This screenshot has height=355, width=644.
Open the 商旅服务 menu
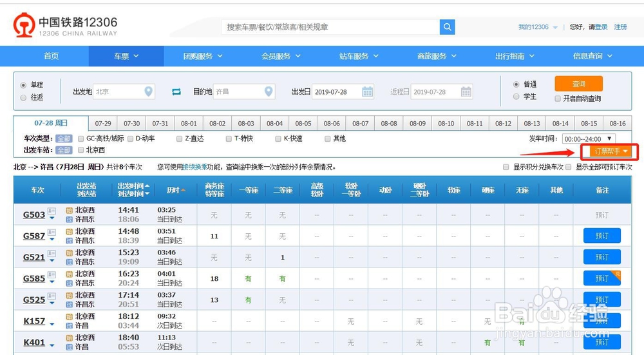click(437, 56)
